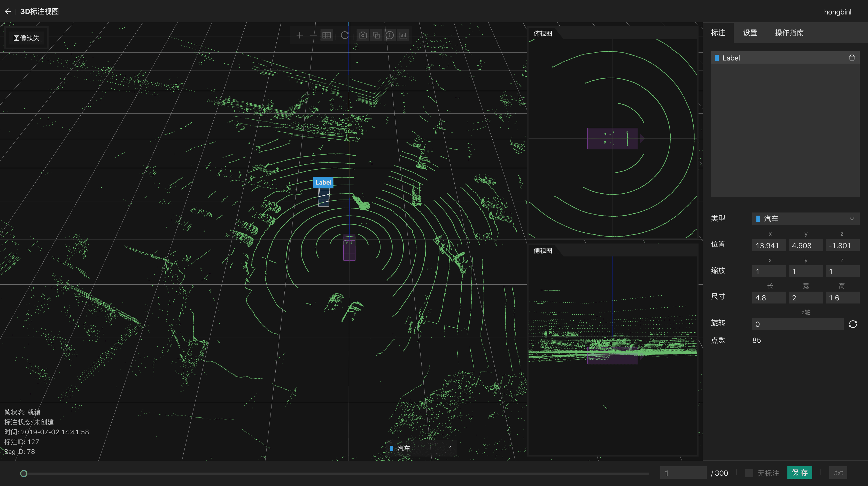Click the 高 size field 1.6
The width and height of the screenshot is (868, 486).
tap(842, 298)
